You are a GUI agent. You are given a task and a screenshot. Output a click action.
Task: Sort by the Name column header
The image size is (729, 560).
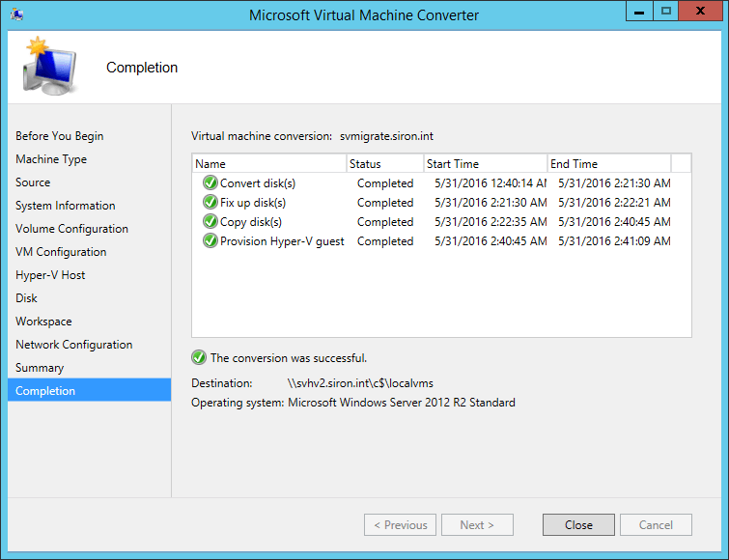pyautogui.click(x=269, y=163)
